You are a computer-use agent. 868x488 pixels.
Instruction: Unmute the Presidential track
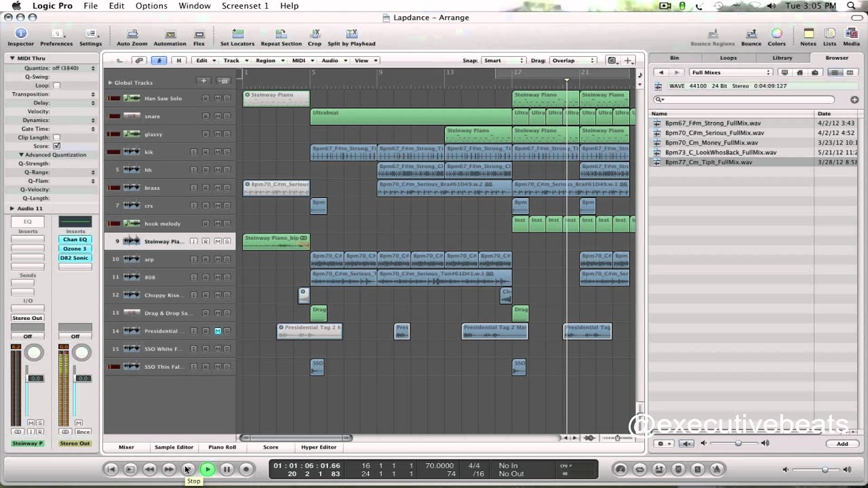coord(218,331)
